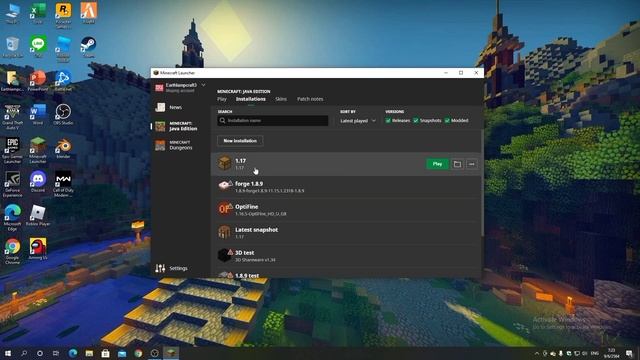Open the Patch notes tab

click(310, 99)
